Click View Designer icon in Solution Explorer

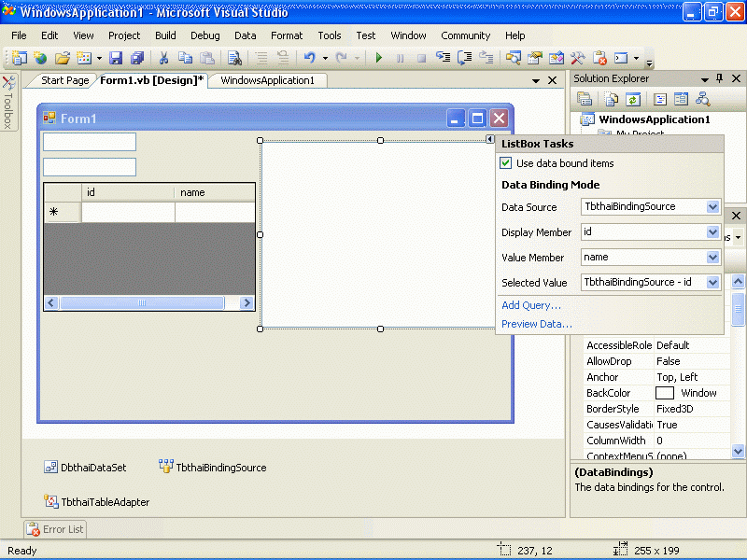682,99
